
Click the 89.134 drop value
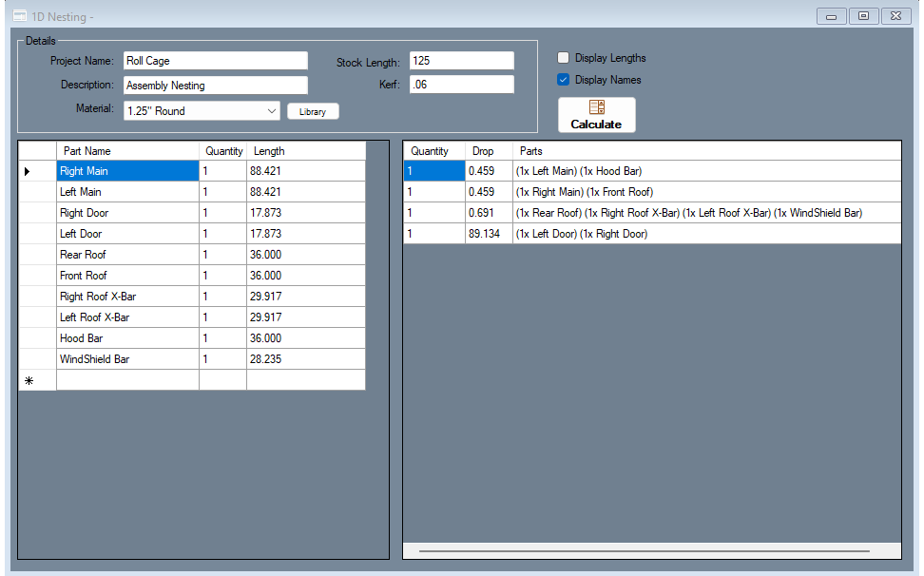click(x=489, y=234)
